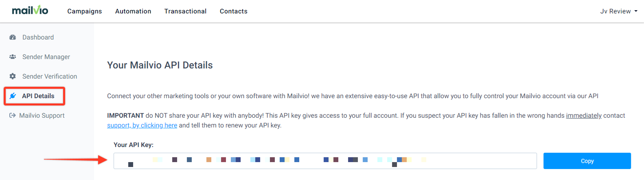The height and width of the screenshot is (180, 644).
Task: Go to the Transactional section
Action: coord(185,11)
